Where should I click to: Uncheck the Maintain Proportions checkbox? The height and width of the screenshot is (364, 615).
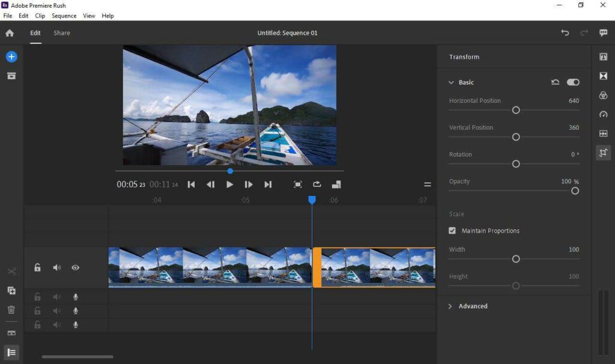(452, 231)
